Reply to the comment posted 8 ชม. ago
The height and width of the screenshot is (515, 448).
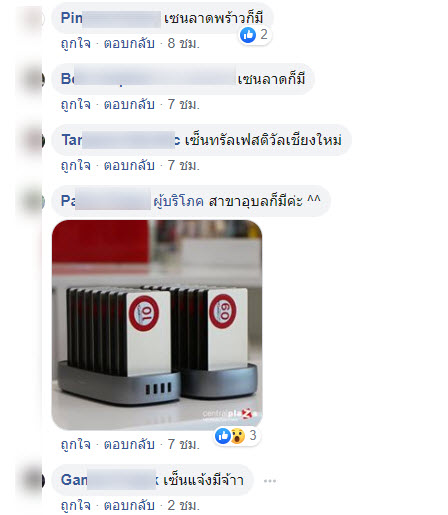click(x=129, y=43)
